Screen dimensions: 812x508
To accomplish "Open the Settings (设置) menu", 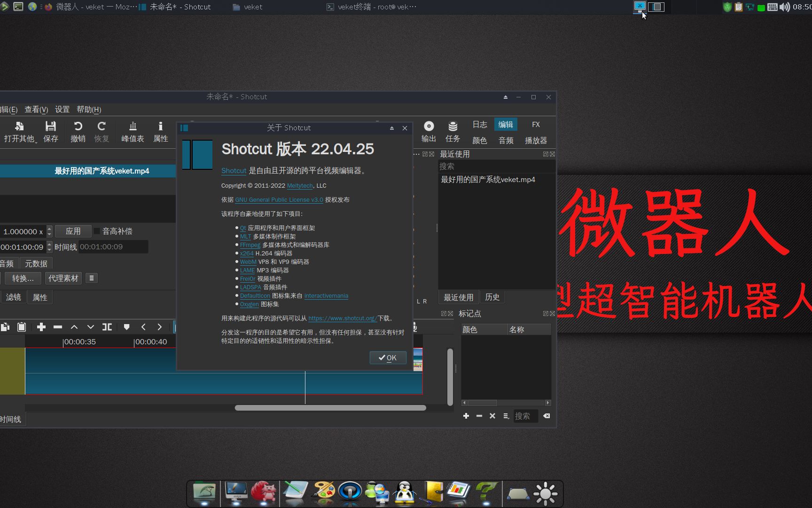I will pos(62,110).
